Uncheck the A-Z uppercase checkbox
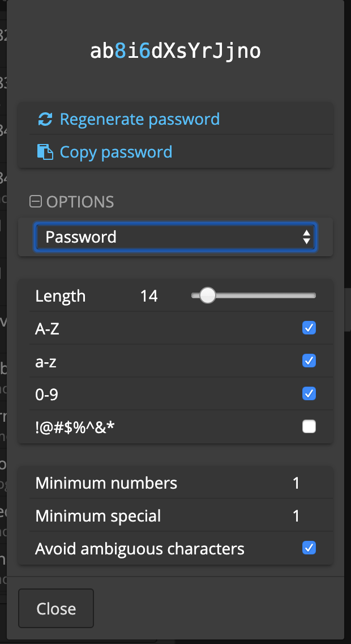The height and width of the screenshot is (644, 351). click(309, 328)
